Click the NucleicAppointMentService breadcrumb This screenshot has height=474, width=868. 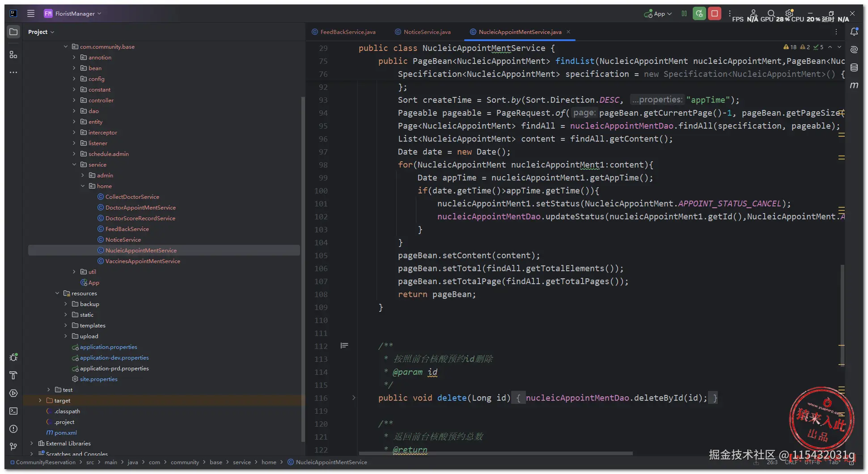[327, 462]
